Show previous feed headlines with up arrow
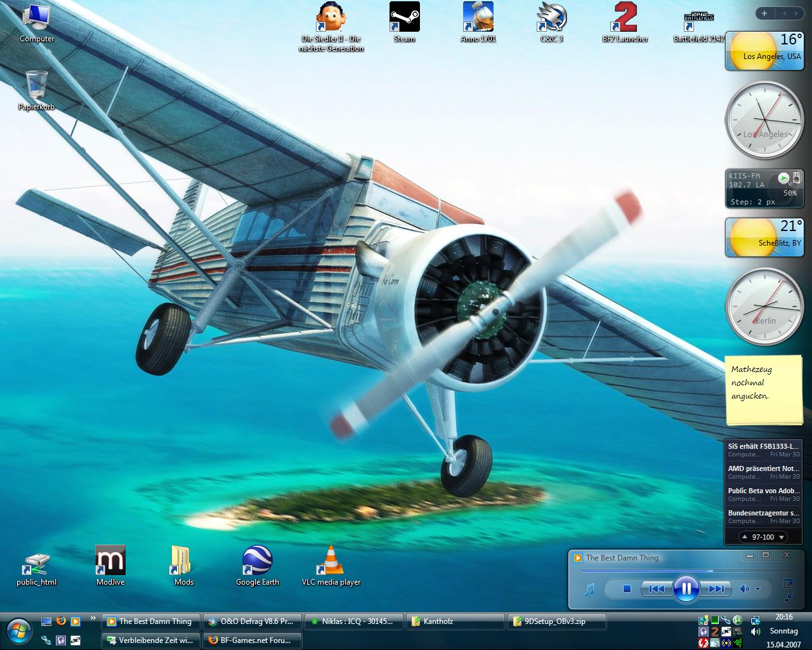The width and height of the screenshot is (812, 650). (x=745, y=537)
